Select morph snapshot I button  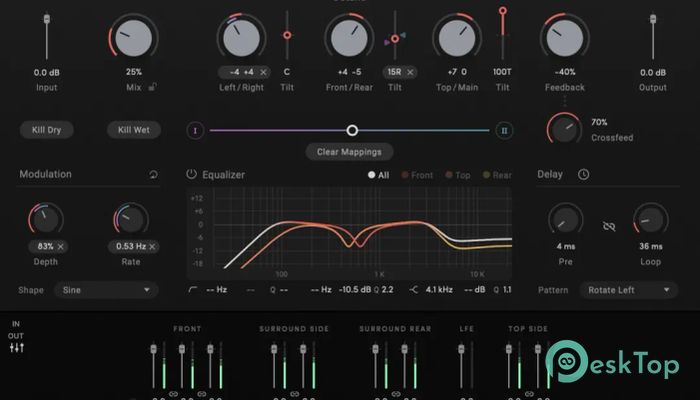point(195,131)
